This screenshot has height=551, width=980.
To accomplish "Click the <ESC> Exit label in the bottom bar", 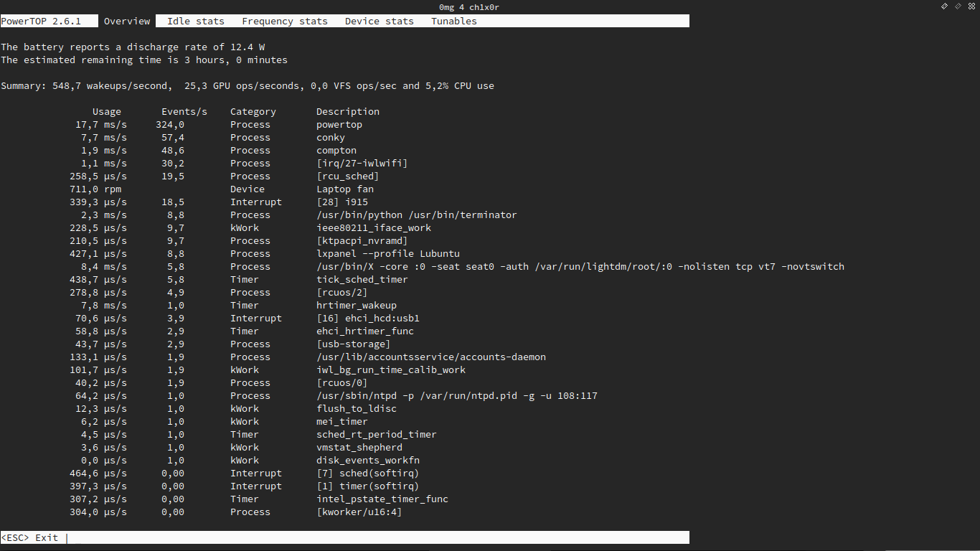I will 29,537.
